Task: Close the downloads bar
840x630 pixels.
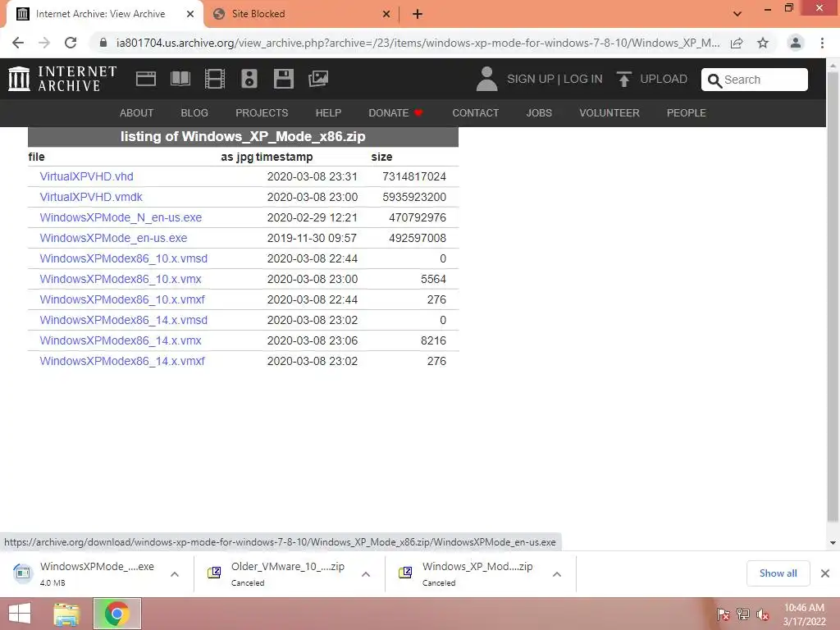Action: pyautogui.click(x=825, y=573)
